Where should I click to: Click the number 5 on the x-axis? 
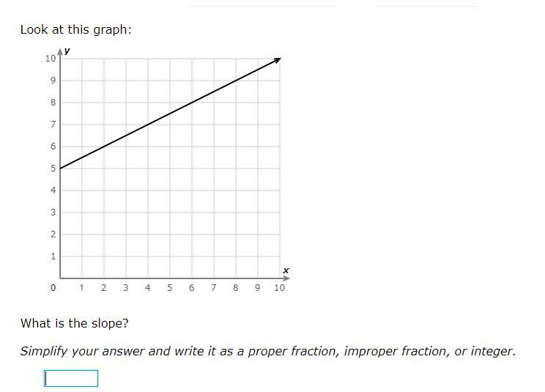pyautogui.click(x=170, y=288)
